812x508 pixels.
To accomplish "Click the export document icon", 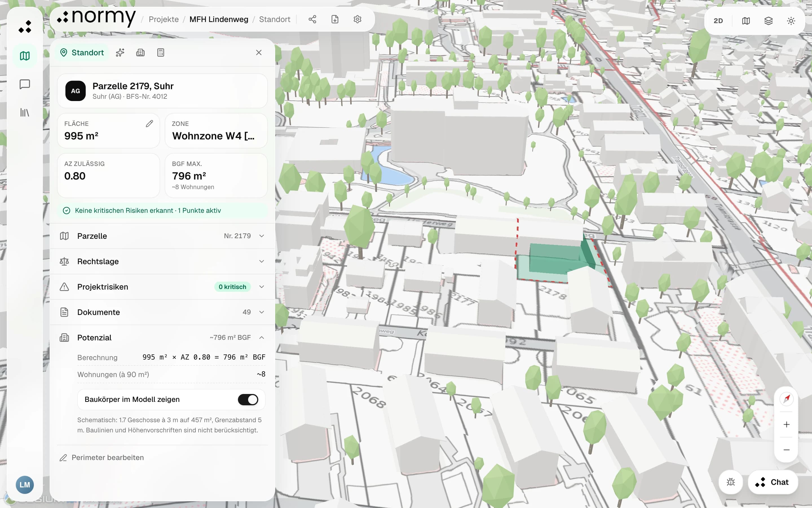I will (x=335, y=19).
